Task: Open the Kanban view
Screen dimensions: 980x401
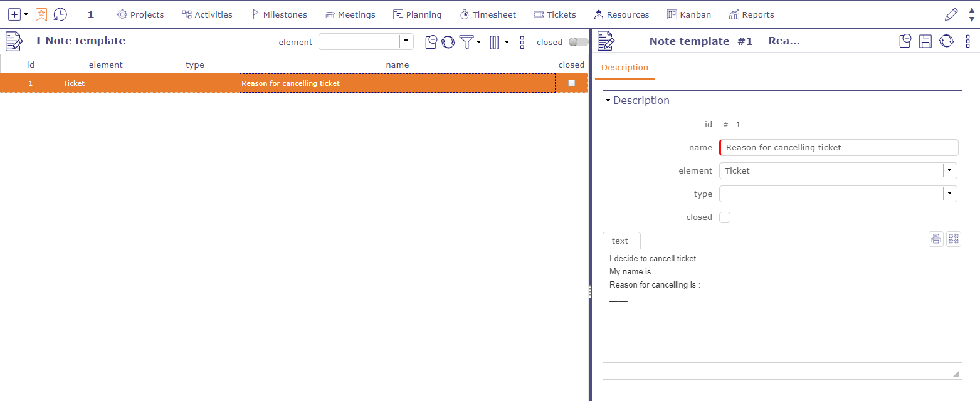Action: [x=689, y=14]
